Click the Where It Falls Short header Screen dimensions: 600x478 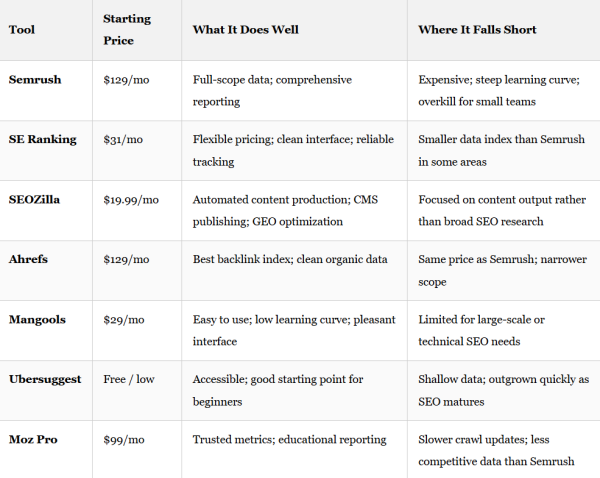pyautogui.click(x=478, y=30)
